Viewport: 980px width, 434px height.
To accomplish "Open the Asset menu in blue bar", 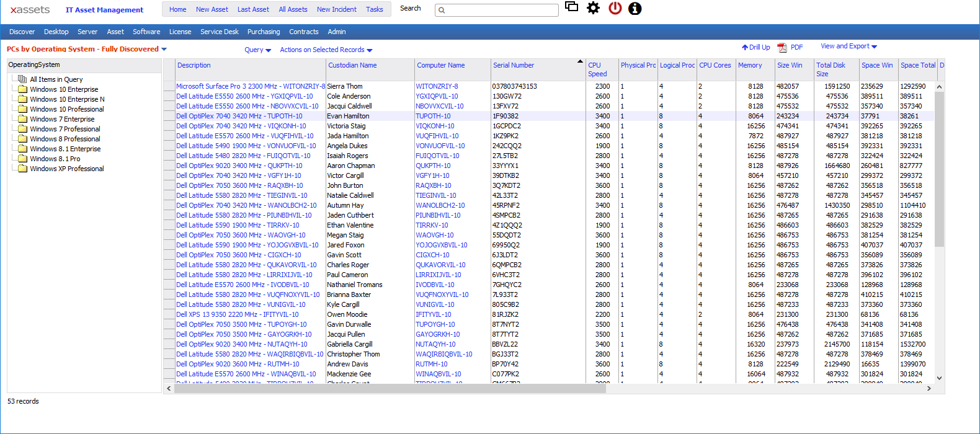I will [115, 32].
